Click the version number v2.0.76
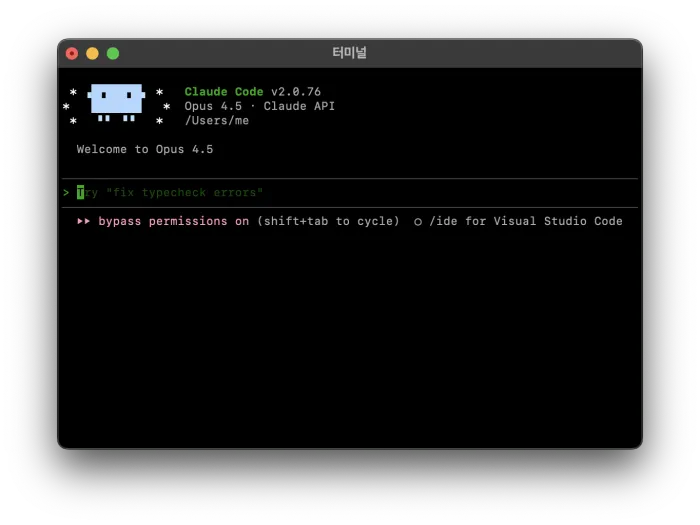The image size is (700, 525). click(x=296, y=92)
